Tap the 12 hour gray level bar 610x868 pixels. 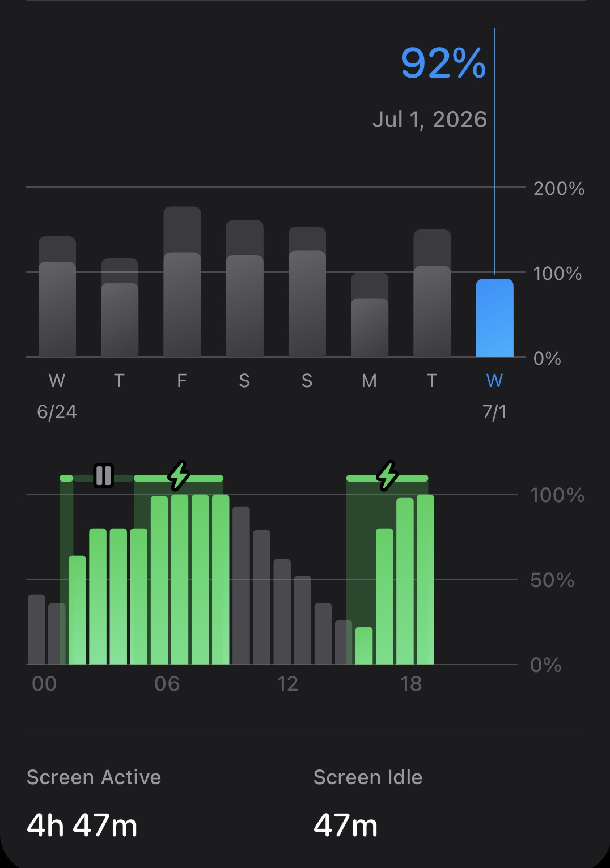pyautogui.click(x=282, y=612)
